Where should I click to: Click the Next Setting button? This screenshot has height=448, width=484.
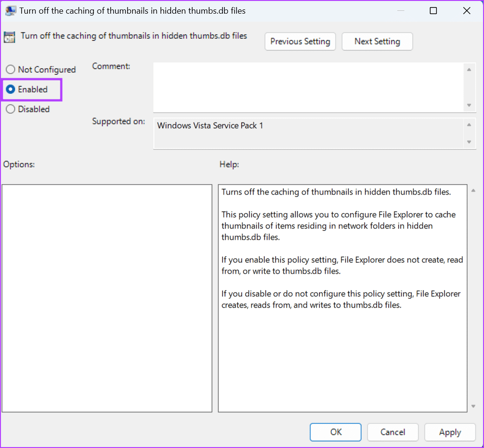(377, 41)
